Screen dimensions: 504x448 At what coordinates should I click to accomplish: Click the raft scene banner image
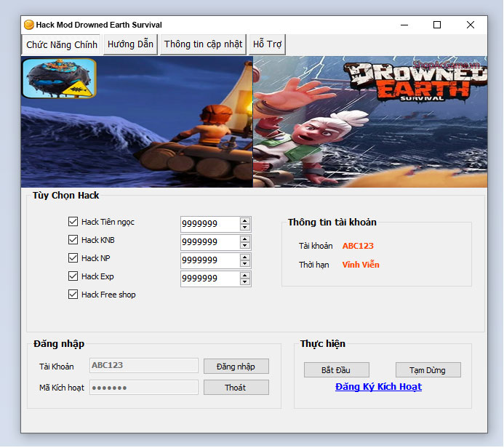[x=137, y=122]
